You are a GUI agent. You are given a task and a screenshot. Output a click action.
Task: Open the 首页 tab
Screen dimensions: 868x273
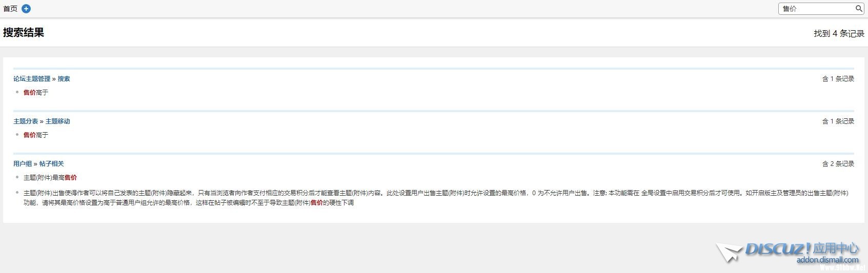tap(10, 9)
